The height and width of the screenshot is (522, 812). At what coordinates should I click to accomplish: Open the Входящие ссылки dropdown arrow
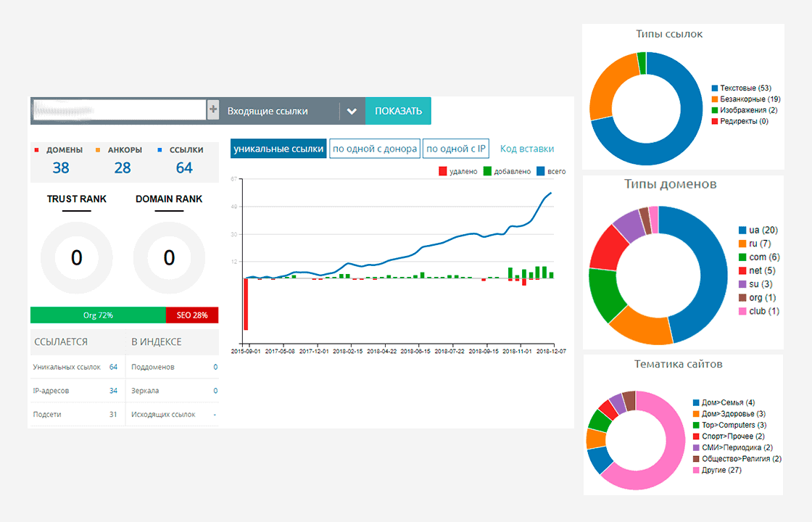(352, 111)
